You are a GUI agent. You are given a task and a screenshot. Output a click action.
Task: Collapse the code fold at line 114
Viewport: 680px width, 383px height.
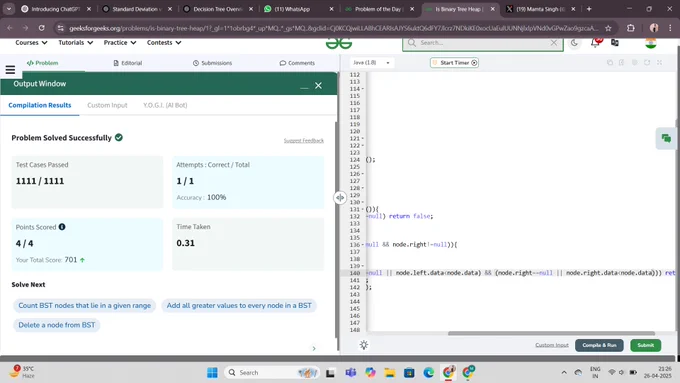[363, 89]
